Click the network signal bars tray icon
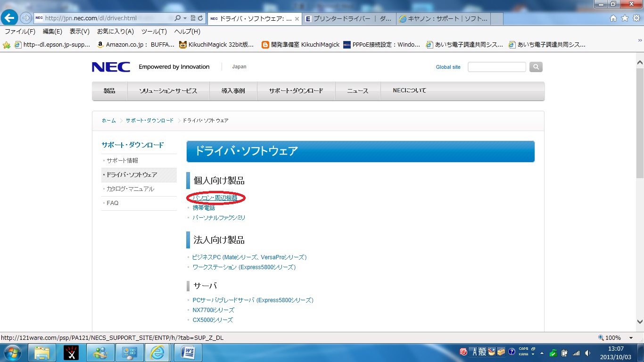The image size is (644, 362). [x=576, y=353]
